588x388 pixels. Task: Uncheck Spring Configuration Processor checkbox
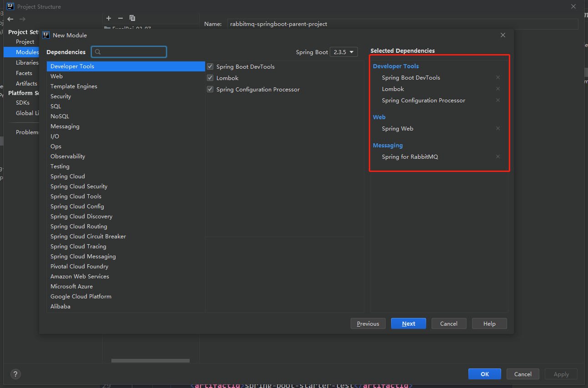point(210,89)
